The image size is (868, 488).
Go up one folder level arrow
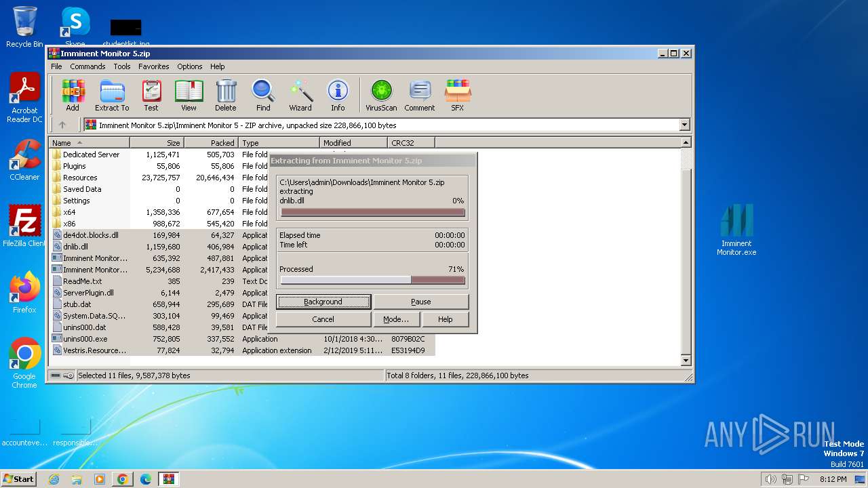(62, 125)
